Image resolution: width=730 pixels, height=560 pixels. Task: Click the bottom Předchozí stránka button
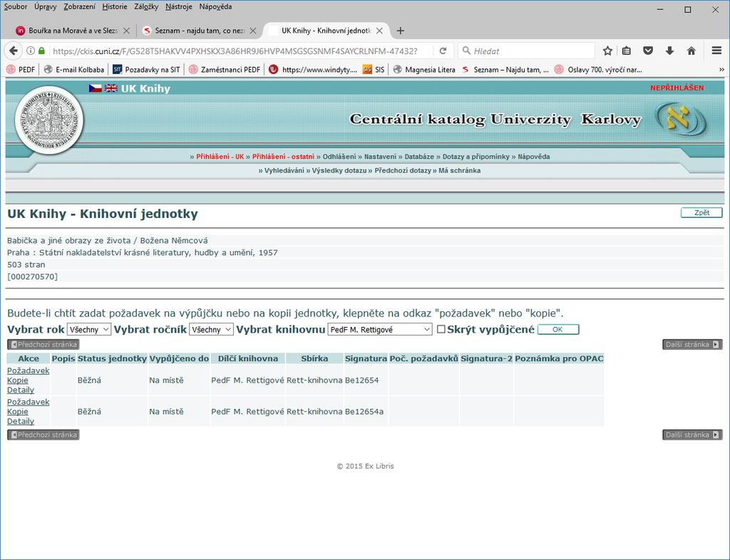coord(43,435)
